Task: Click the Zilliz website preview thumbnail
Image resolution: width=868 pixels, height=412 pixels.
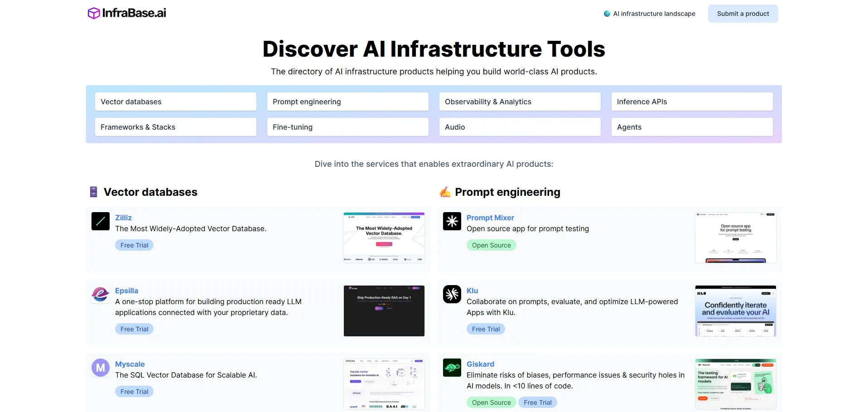Action: pyautogui.click(x=384, y=238)
